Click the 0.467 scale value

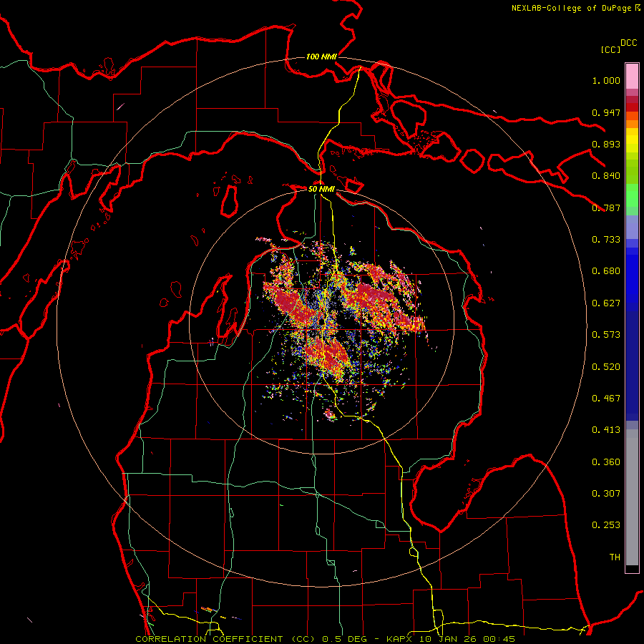point(606,399)
